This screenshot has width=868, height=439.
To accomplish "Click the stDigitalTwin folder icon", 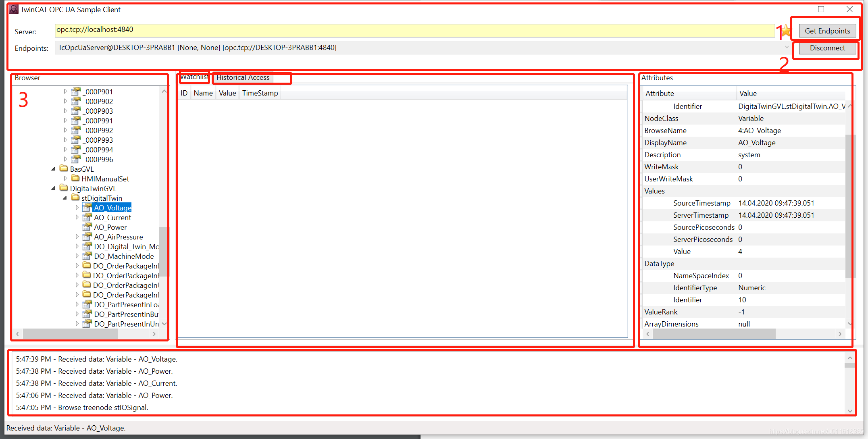I will tap(75, 197).
